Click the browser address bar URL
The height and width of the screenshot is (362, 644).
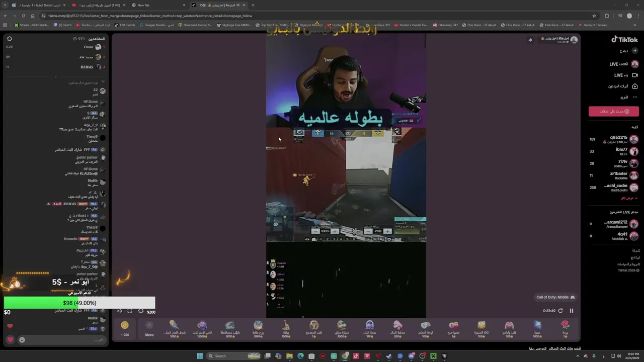150,16
